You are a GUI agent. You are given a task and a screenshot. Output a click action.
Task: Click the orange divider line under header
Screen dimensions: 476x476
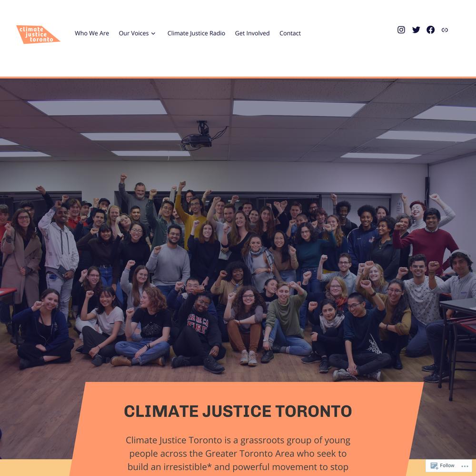pos(238,78)
